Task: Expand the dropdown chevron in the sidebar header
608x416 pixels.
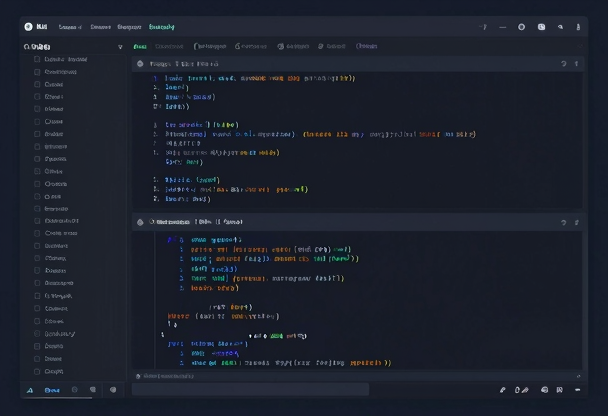Action: pyautogui.click(x=121, y=46)
